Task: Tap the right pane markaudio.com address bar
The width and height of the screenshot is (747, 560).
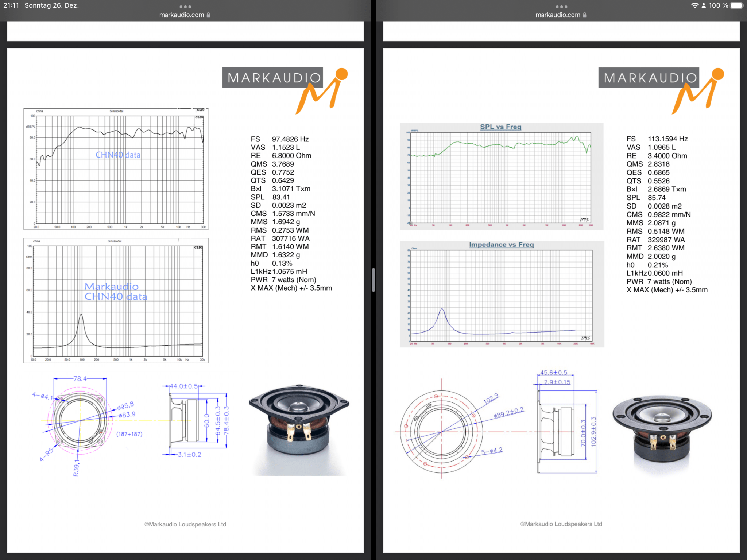Action: [561, 15]
